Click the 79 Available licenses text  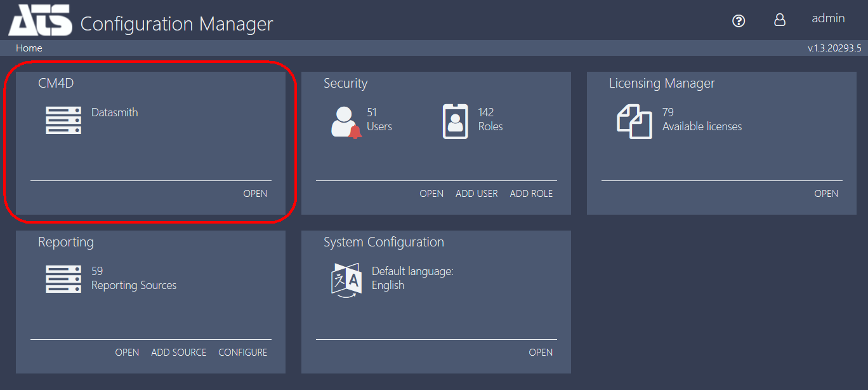point(702,119)
